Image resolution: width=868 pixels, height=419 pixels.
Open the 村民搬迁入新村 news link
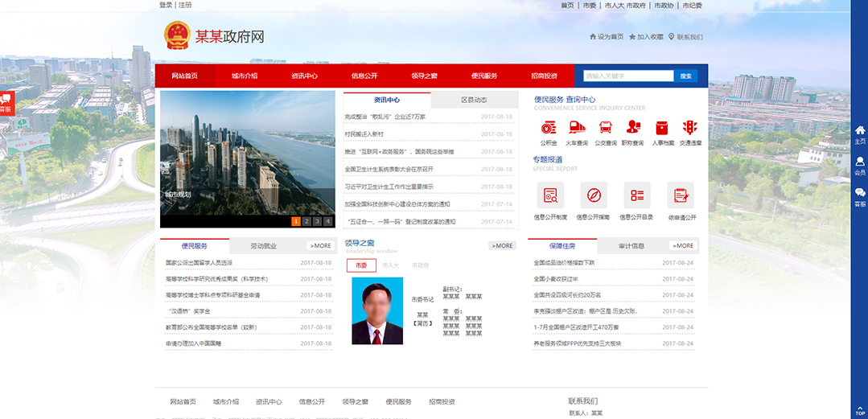pyautogui.click(x=364, y=134)
